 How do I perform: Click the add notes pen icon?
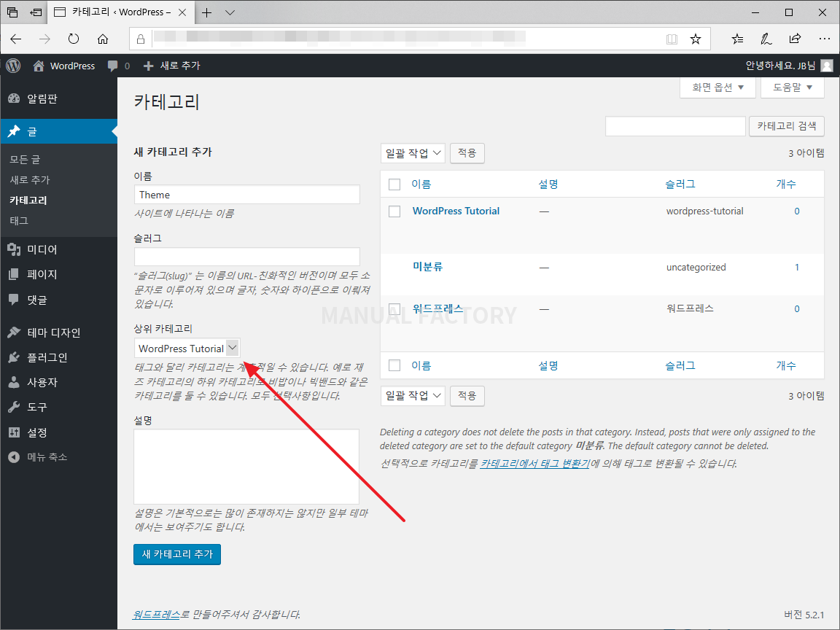click(x=766, y=39)
